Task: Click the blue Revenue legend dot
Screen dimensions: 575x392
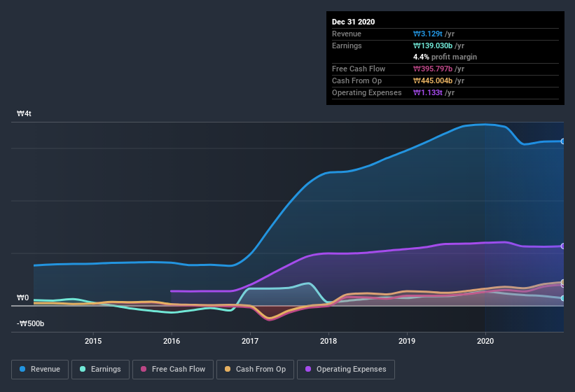Action: pos(23,369)
